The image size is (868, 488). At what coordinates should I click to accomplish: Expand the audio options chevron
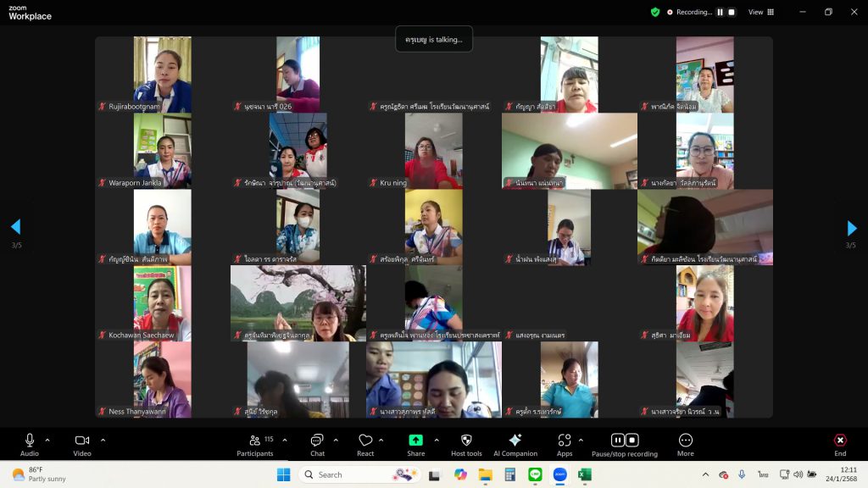[x=47, y=440]
